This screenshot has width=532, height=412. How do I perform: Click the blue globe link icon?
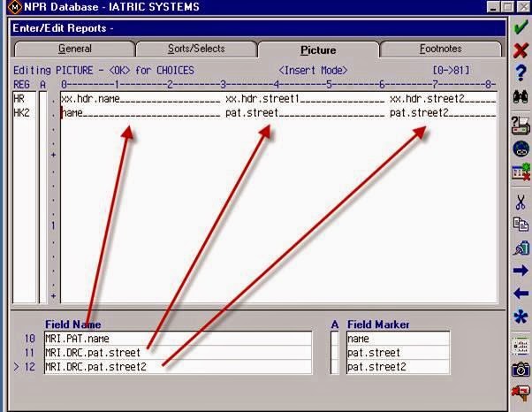[521, 149]
